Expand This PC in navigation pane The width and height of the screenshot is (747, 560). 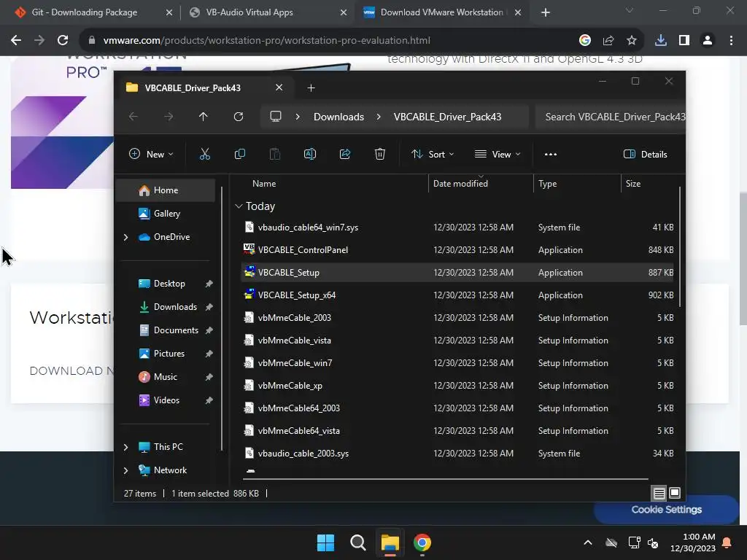click(x=125, y=447)
